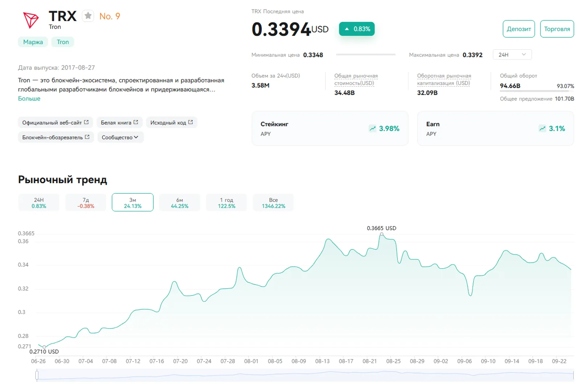This screenshot has height=392, width=580.
Task: Click the chart mini navigator strip
Action: pyautogui.click(x=305, y=375)
